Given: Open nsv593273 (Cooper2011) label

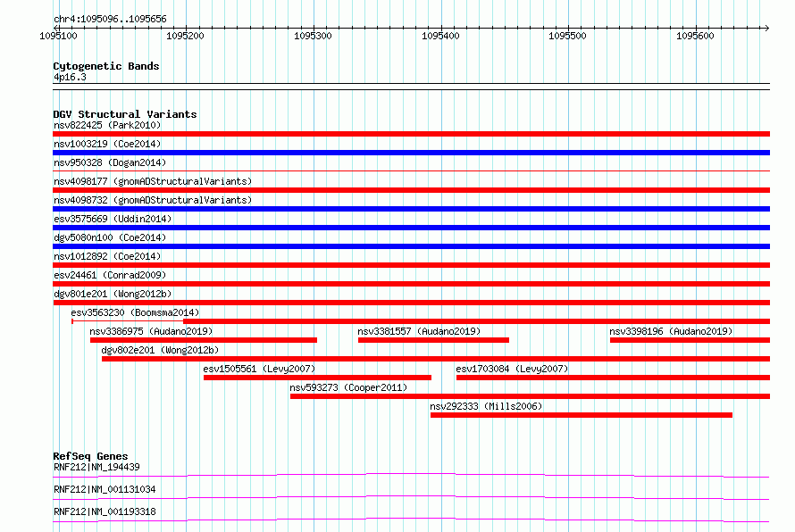Looking at the screenshot, I should click(348, 387).
